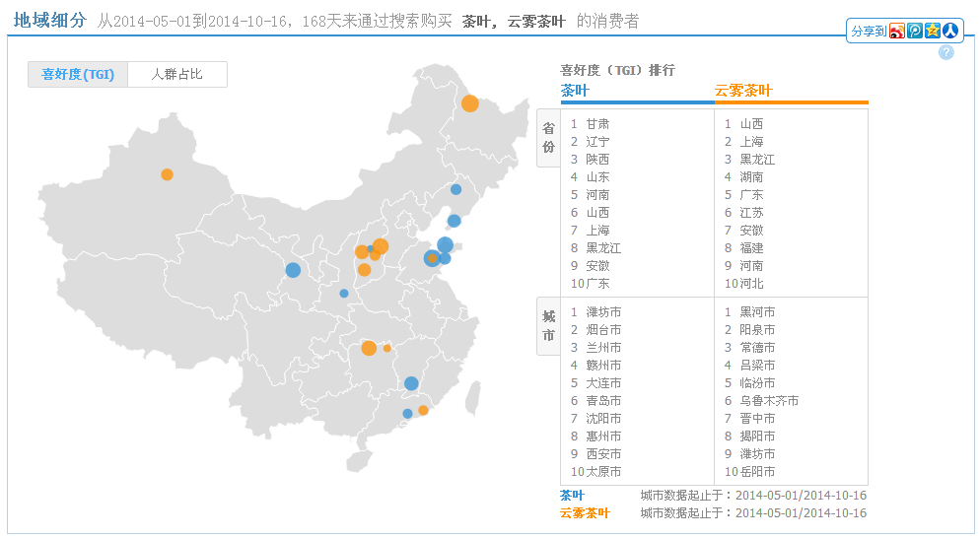
Task: Click the orange marker in southern Shanxi
Action: [365, 270]
